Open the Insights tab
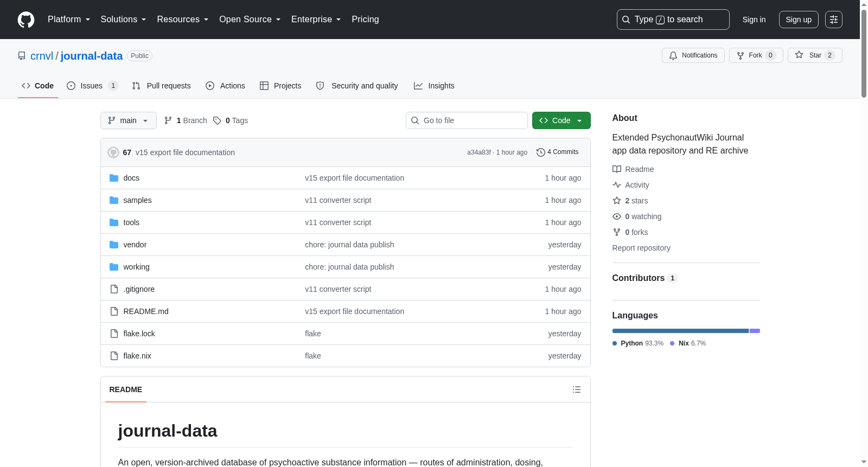Viewport: 868px width, 467px height. [434, 86]
